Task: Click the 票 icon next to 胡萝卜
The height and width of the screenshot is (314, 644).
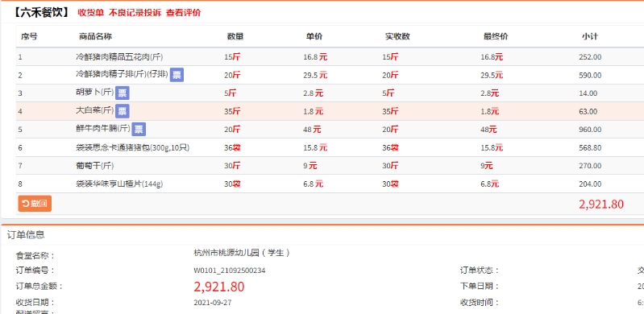Action: coord(123,93)
